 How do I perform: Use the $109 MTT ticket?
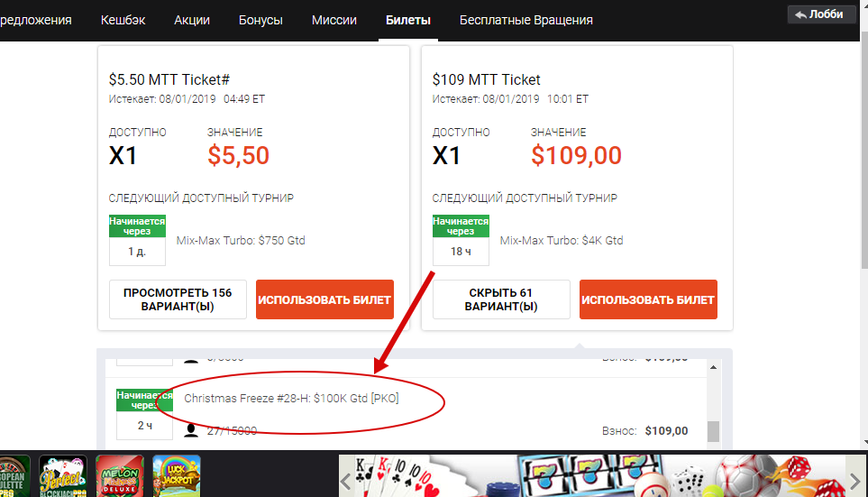click(x=648, y=299)
